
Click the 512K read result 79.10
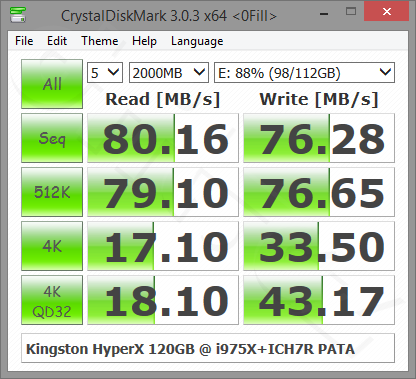coord(163,192)
